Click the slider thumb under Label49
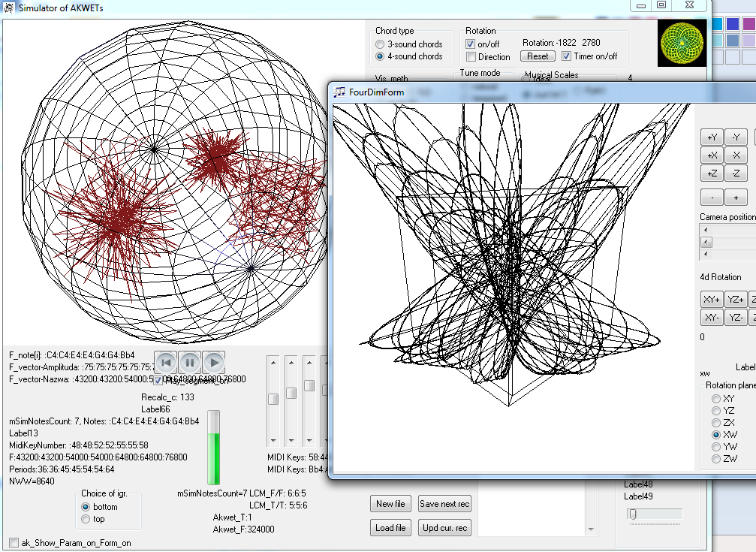The width and height of the screenshot is (756, 552). [633, 514]
